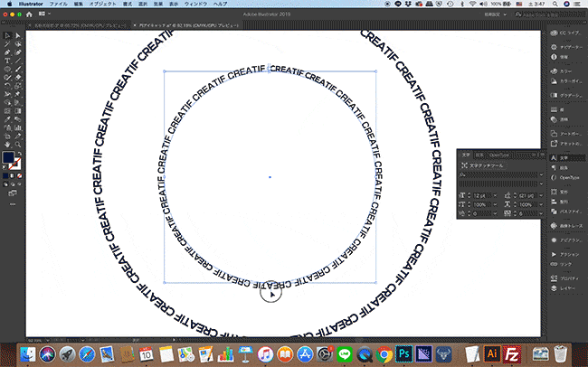588x367 pixels.
Task: Apply Gradient mode below swatches
Action: [x=13, y=175]
